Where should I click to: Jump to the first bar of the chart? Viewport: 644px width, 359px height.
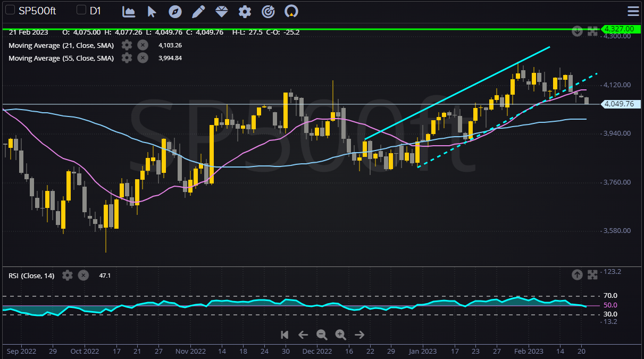click(285, 335)
